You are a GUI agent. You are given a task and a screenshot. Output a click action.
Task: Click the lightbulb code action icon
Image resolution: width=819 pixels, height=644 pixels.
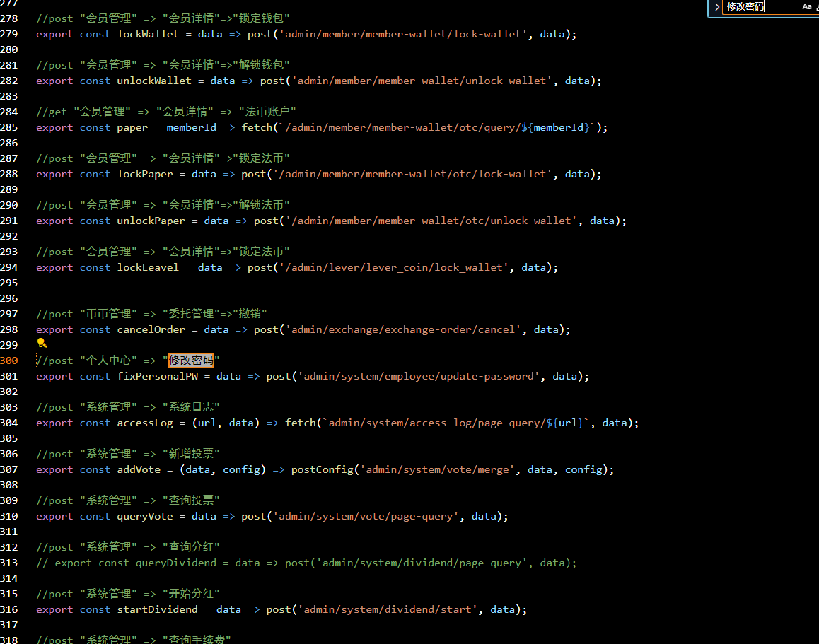coord(42,343)
